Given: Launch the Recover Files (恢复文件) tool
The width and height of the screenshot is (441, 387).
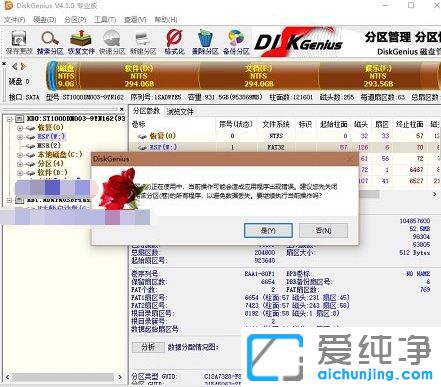Looking at the screenshot, I should coord(81,42).
